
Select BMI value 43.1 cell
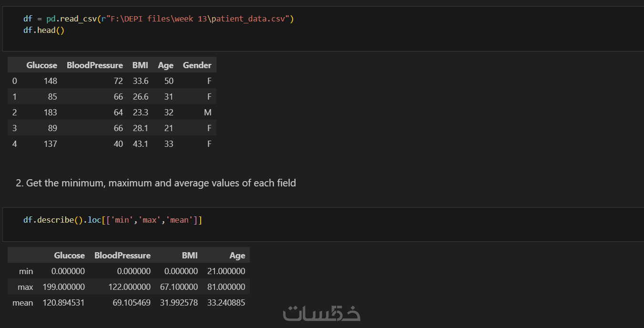point(141,144)
